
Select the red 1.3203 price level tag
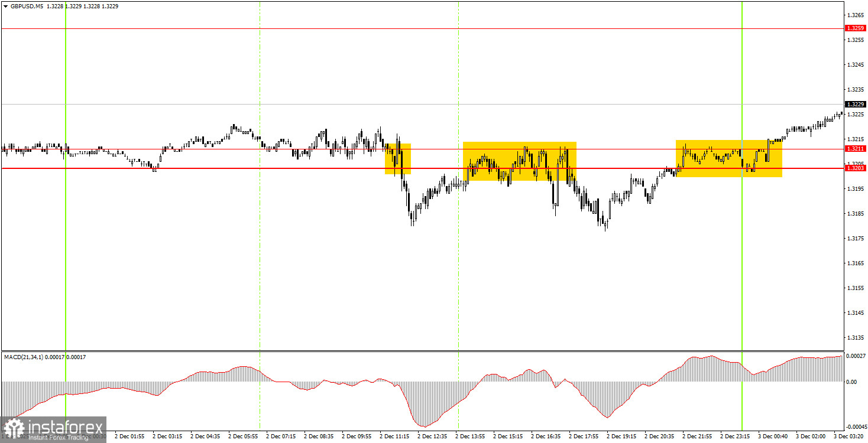854,168
